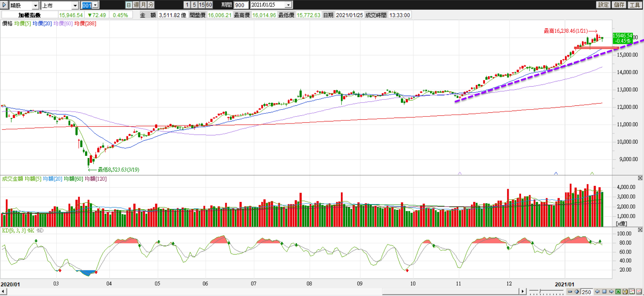
Task: Close the 成交金額 volume panel
Action: point(640,178)
